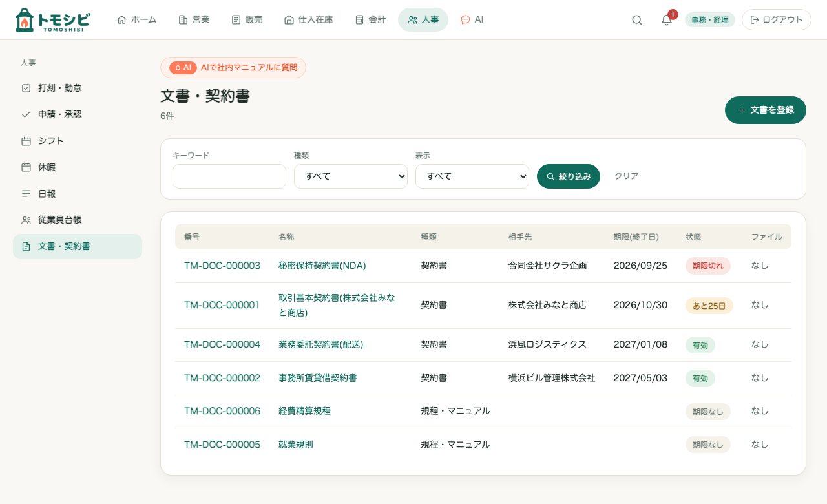Click the 期限切れ status badge
827x504 pixels.
tap(708, 266)
